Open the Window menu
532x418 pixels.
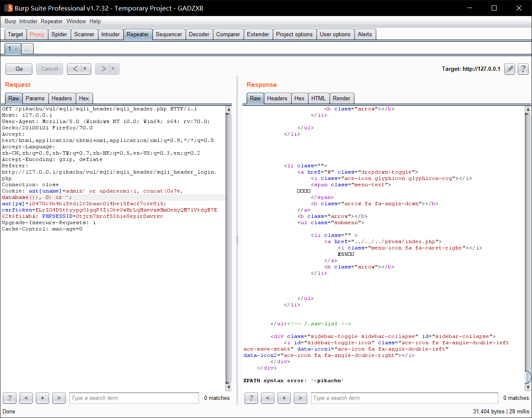tap(76, 21)
